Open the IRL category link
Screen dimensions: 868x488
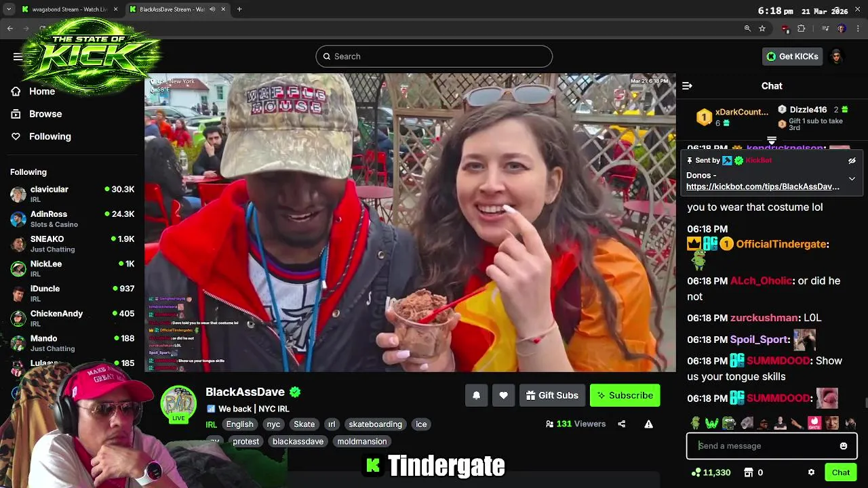coord(211,424)
